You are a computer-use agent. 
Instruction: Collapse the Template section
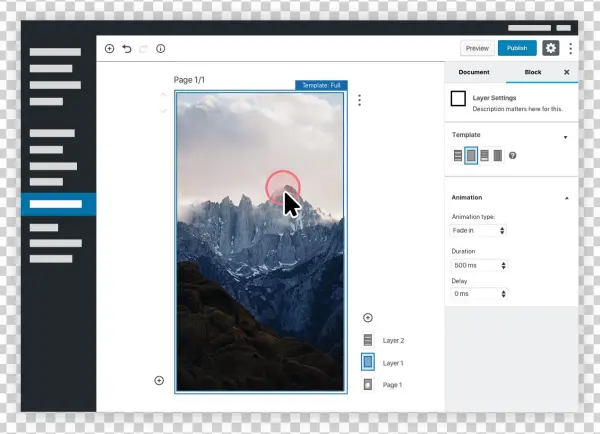[x=566, y=136]
